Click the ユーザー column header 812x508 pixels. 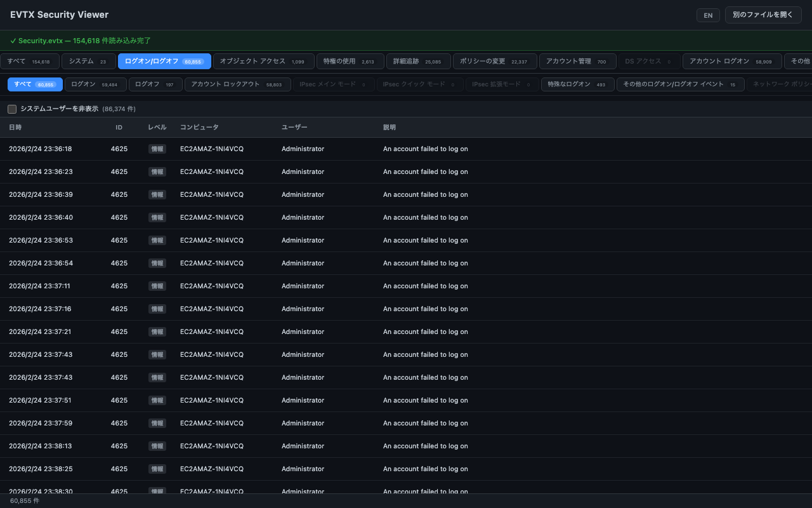294,128
